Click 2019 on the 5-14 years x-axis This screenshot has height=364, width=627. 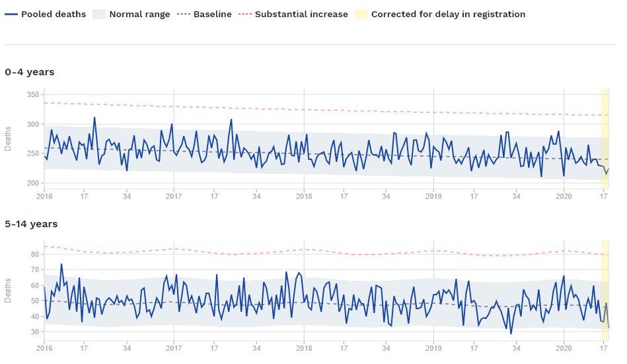tap(433, 348)
